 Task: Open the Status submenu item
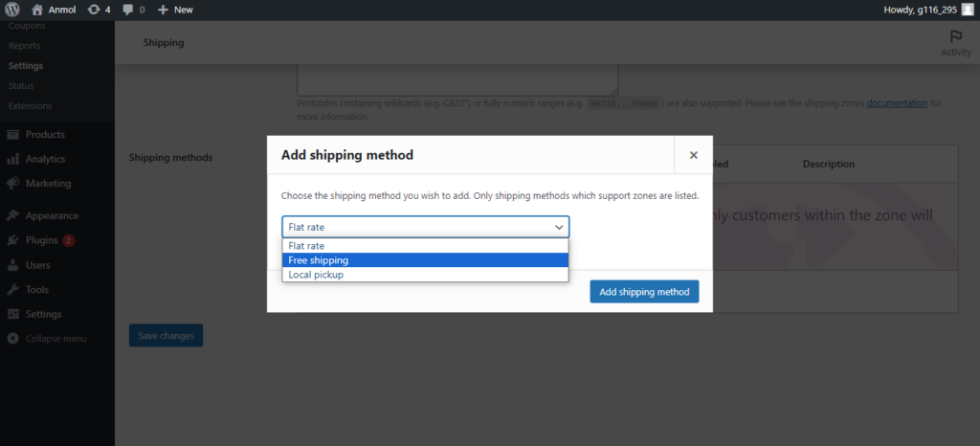21,85
